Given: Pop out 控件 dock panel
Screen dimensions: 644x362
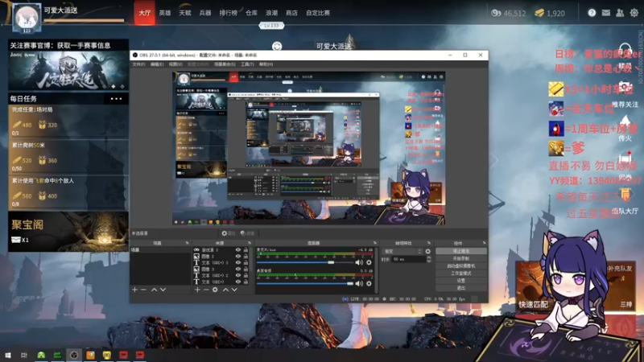Looking at the screenshot, I should (485, 243).
